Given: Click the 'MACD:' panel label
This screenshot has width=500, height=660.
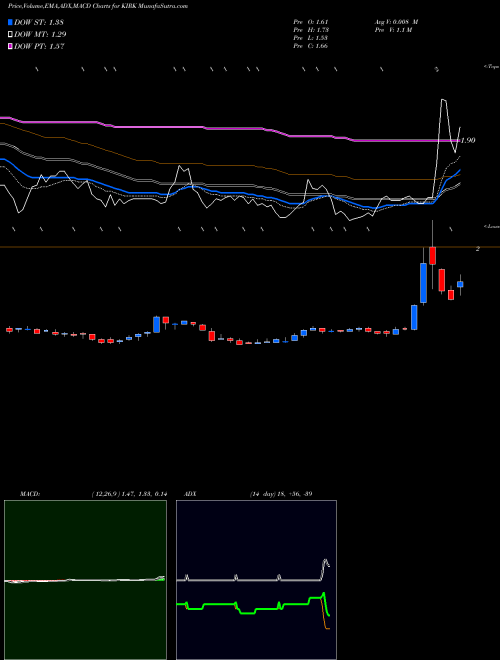Looking at the screenshot, I should tap(30, 493).
